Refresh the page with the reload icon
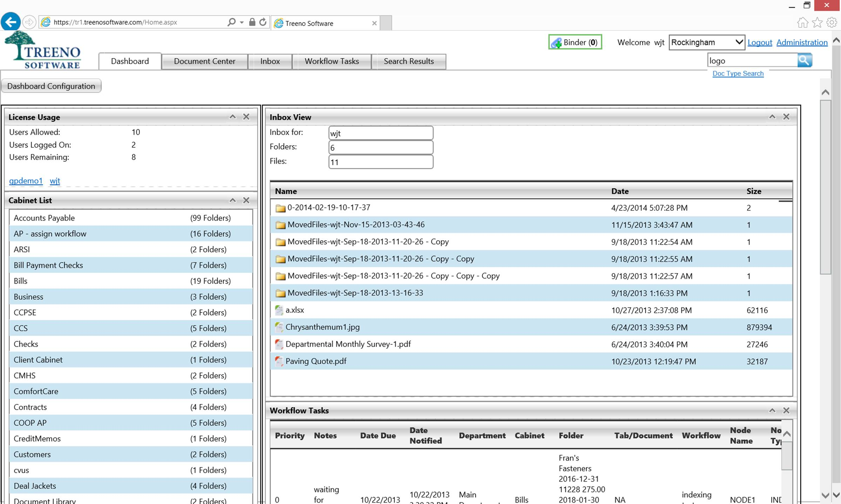This screenshot has width=841, height=504. 263,22
